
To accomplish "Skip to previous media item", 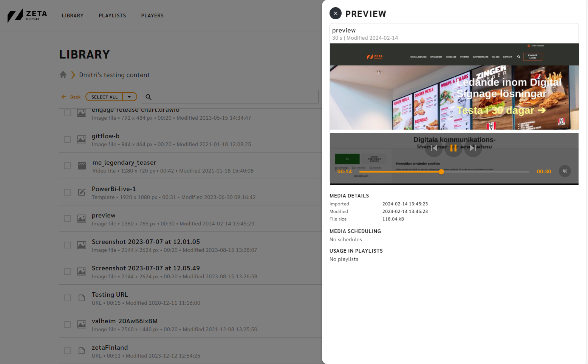I will coord(434,148).
